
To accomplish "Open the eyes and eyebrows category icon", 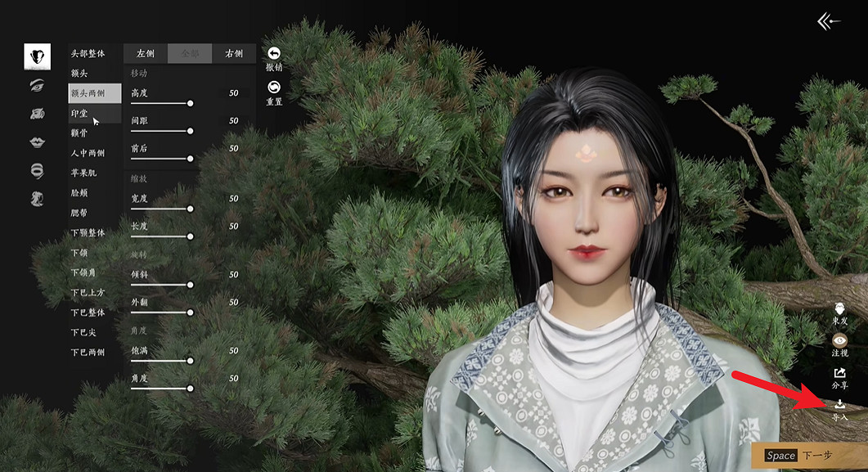I will point(37,84).
